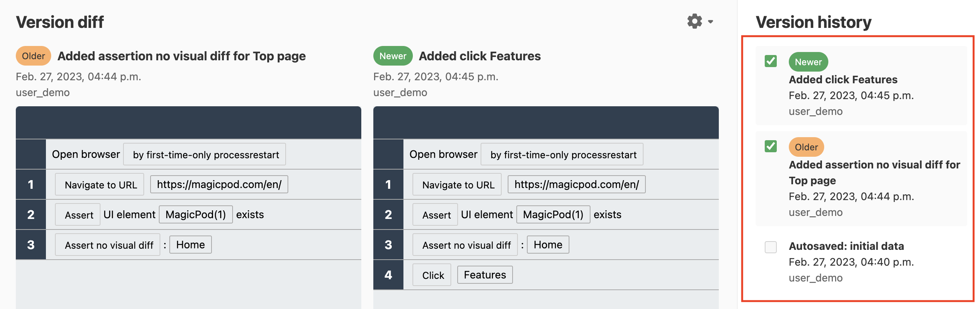The width and height of the screenshot is (980, 309).
Task: Click MagicPod(1) element in Newer panel
Action: point(553,214)
